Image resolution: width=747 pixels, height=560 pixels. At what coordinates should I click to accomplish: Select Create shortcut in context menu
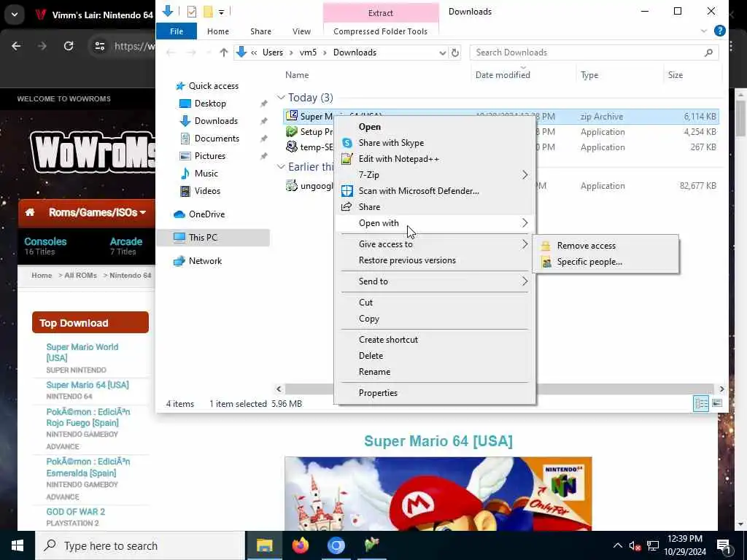pos(388,340)
